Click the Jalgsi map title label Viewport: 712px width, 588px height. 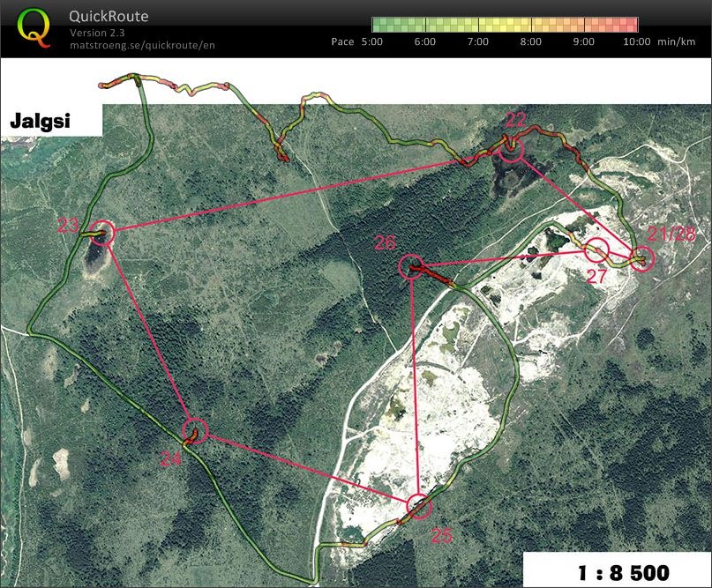(41, 121)
